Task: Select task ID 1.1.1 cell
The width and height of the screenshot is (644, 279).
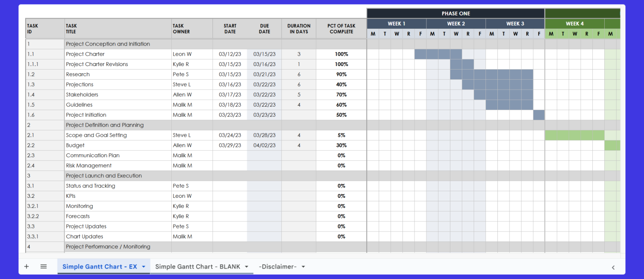Action: 45,64
